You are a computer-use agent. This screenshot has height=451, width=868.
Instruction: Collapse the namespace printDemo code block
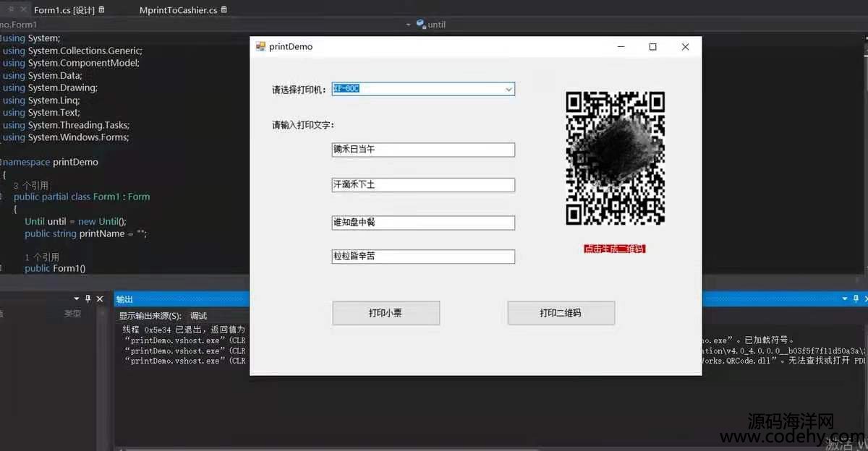(x=2, y=163)
